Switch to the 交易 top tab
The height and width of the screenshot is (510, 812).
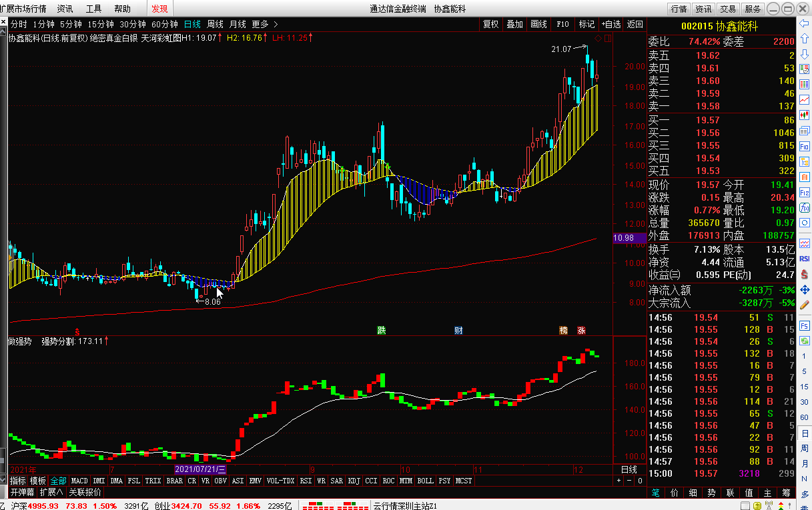point(728,9)
